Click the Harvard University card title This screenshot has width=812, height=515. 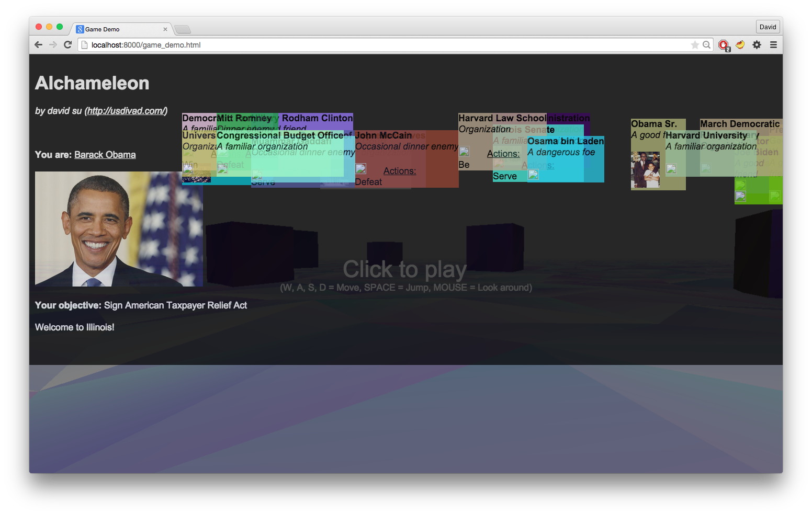[706, 135]
